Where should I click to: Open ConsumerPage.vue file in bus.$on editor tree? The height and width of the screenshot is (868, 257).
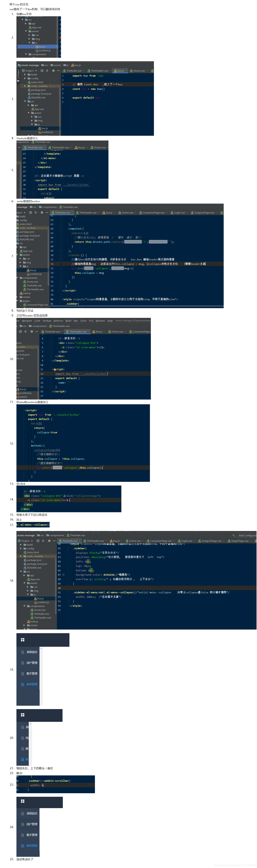[x=35, y=305]
